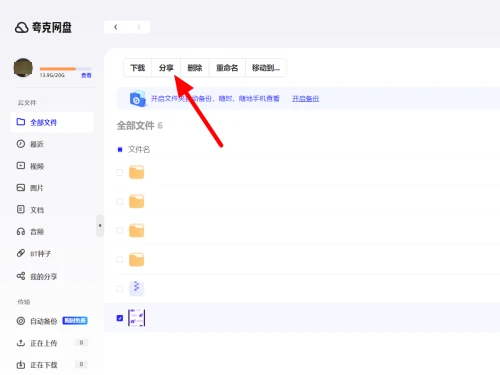
Task: Select 全部文件 in the sidebar
Action: click(52, 122)
